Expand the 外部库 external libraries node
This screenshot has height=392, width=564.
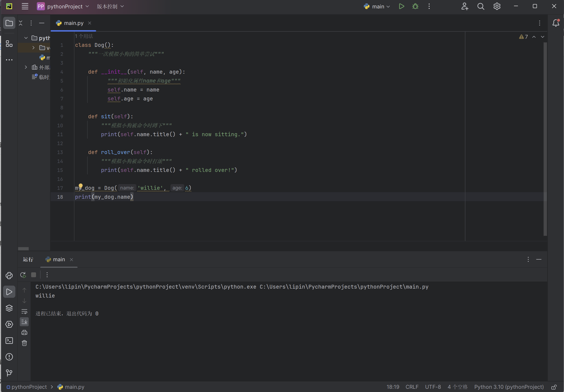[x=26, y=67]
